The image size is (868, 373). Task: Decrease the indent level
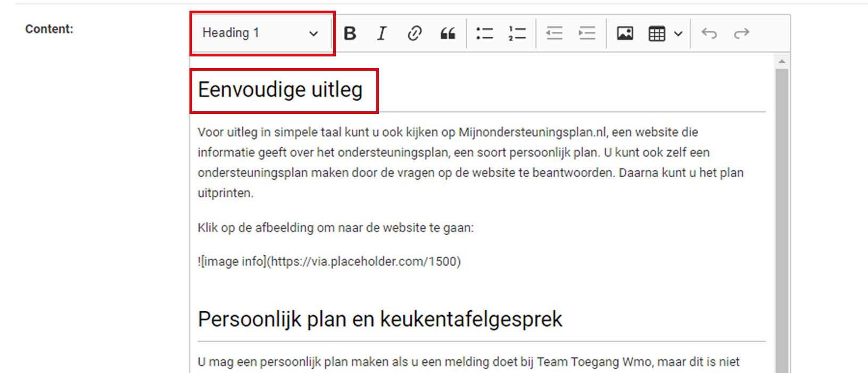tap(554, 34)
